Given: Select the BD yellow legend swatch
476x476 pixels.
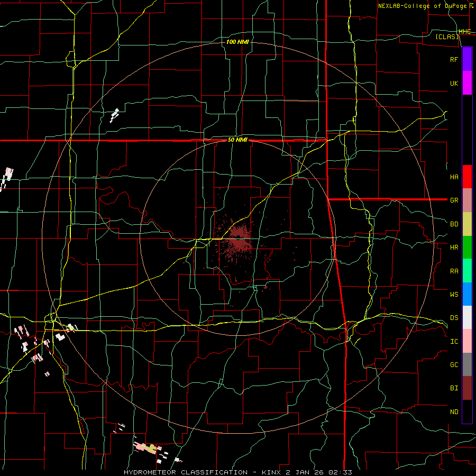Looking at the screenshot, I should (x=467, y=224).
